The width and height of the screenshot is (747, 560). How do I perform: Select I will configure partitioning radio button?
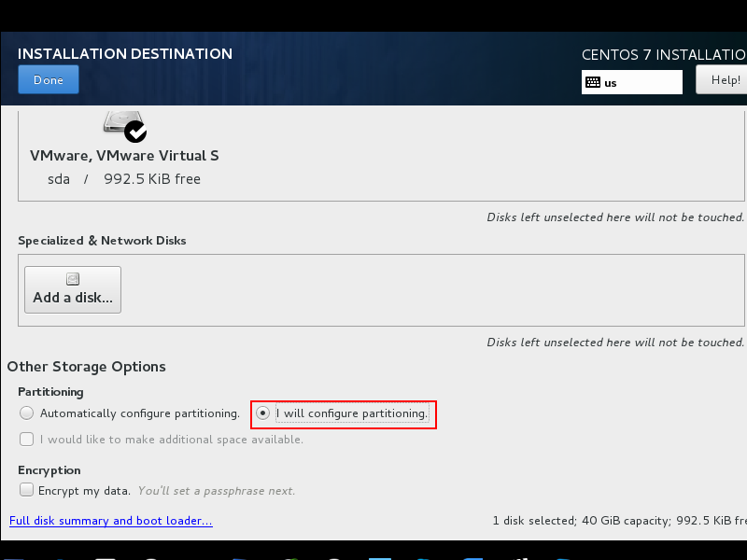(262, 413)
